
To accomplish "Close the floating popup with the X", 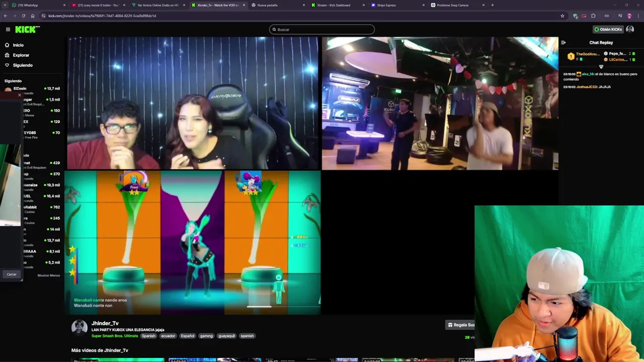I will tap(20, 95).
